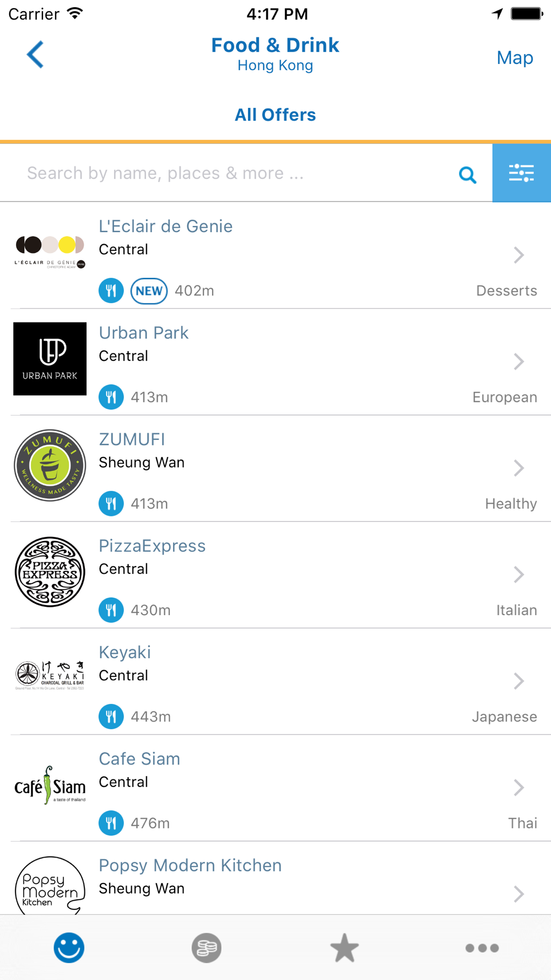Tap the back arrow icon
Viewport: 551px width, 980px height.
(35, 55)
